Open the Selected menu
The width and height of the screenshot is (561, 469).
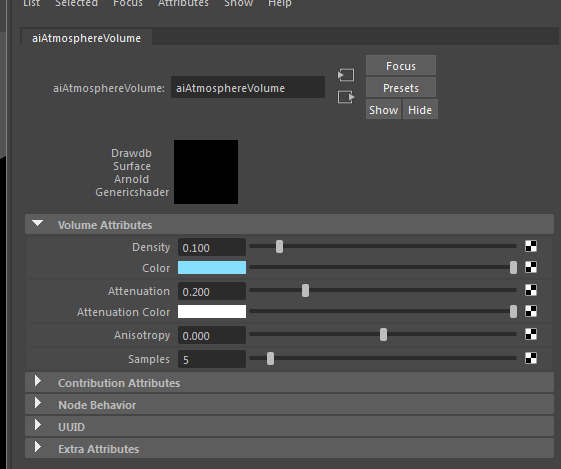(x=76, y=3)
